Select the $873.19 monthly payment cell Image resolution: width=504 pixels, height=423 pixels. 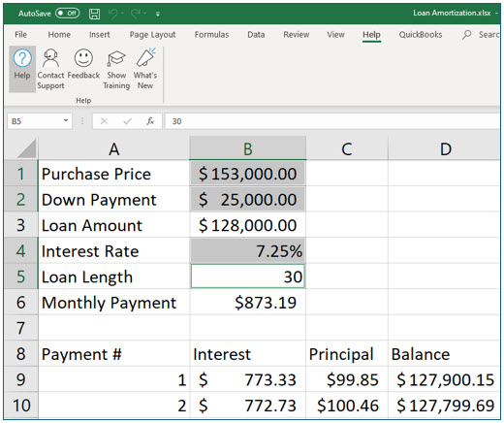click(248, 302)
